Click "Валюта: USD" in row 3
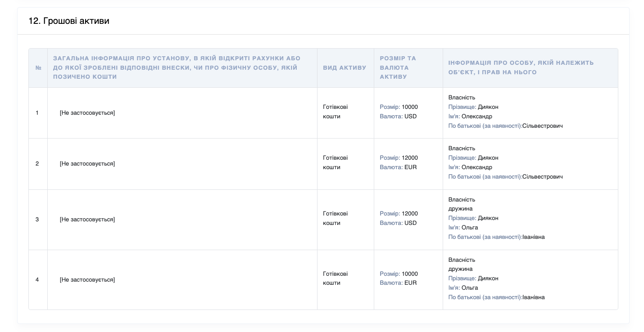 tap(398, 223)
